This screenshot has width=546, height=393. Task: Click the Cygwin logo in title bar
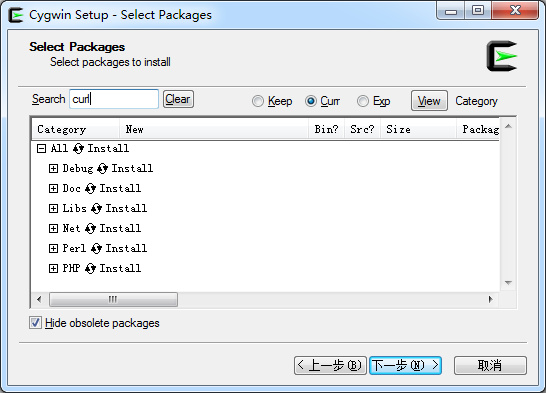[16, 15]
